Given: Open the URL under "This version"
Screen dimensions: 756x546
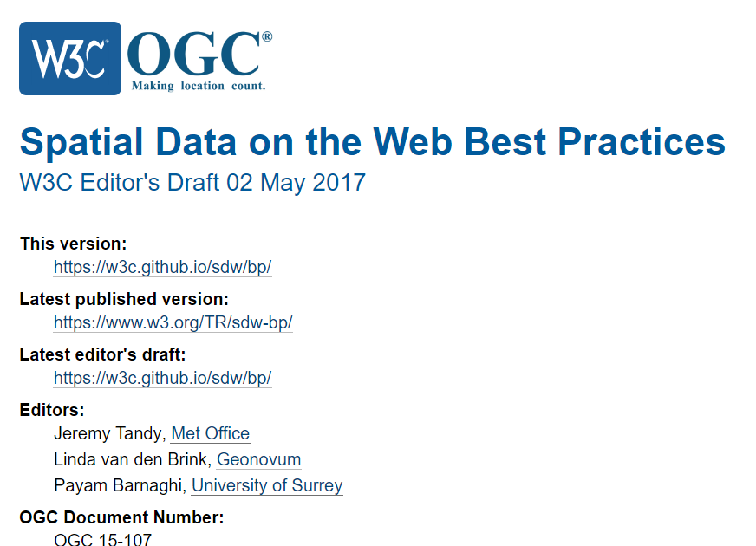Looking at the screenshot, I should [x=163, y=267].
